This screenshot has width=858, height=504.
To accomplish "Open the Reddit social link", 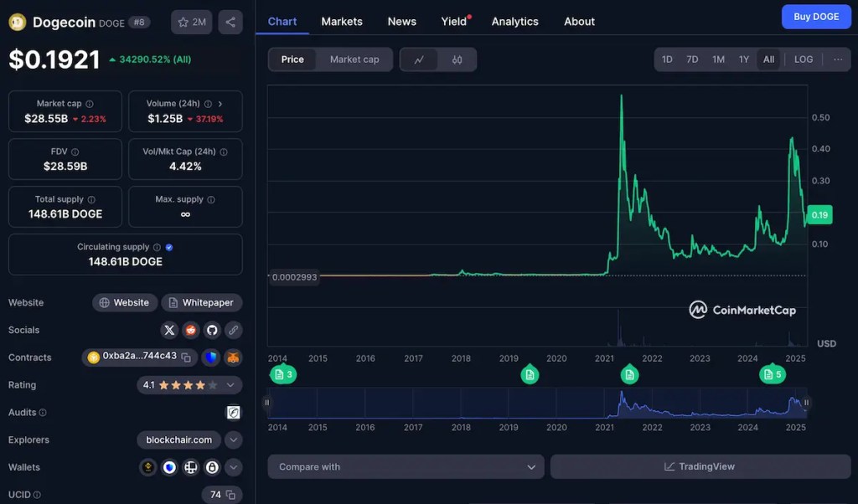I will click(191, 330).
